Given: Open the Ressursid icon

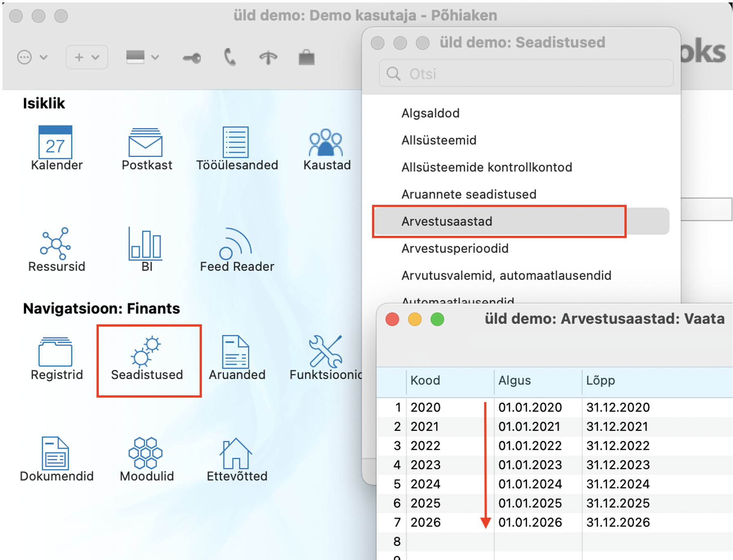Looking at the screenshot, I should pyautogui.click(x=56, y=245).
